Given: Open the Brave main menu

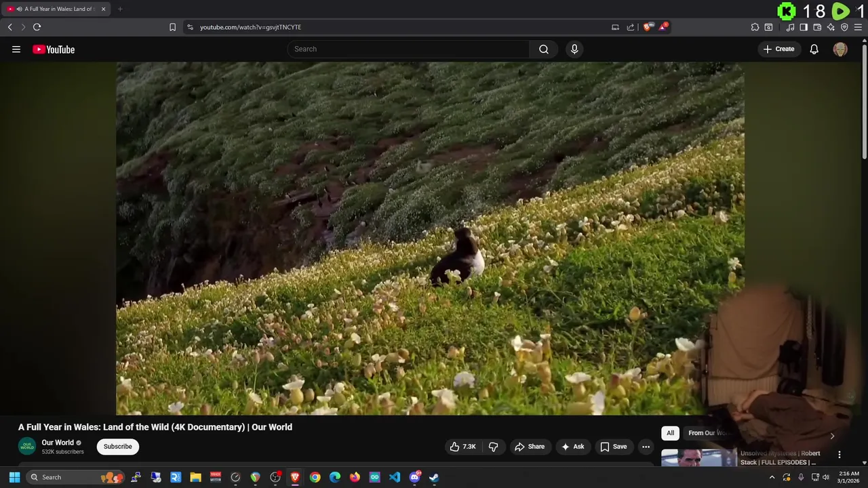Looking at the screenshot, I should pos(858,27).
